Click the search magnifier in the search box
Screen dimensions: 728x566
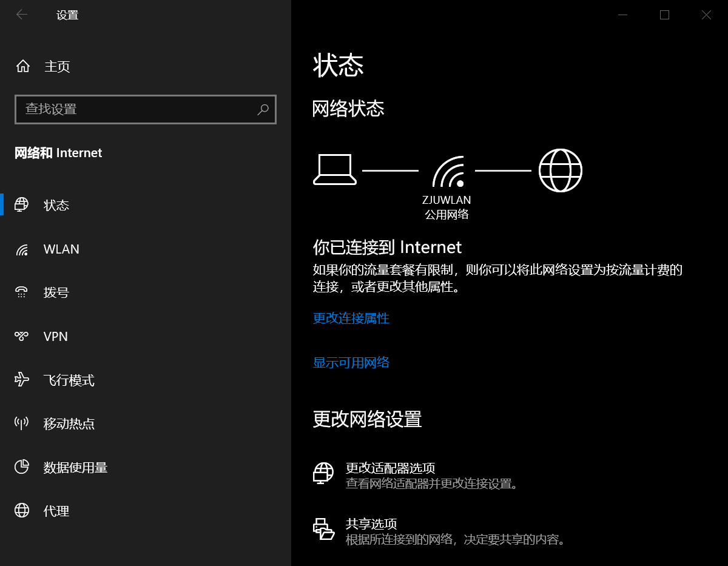[x=263, y=110]
